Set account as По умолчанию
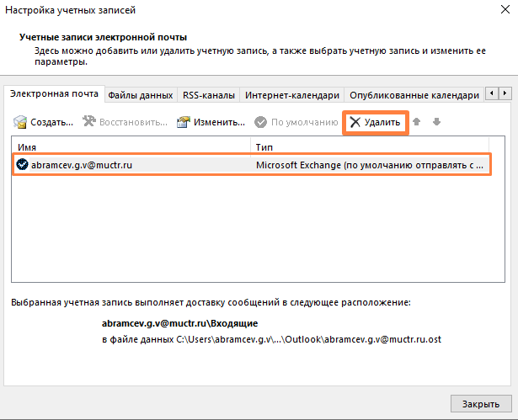The image size is (518, 420). click(296, 123)
